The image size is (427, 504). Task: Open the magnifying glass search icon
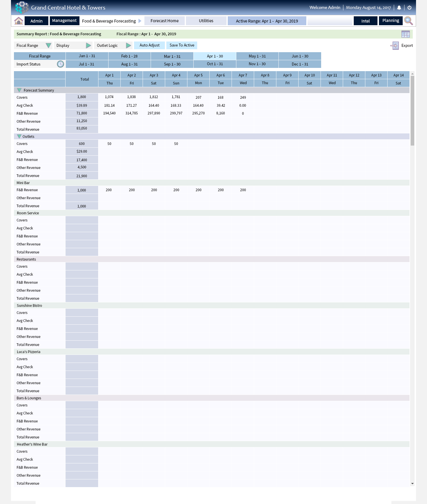pyautogui.click(x=408, y=21)
